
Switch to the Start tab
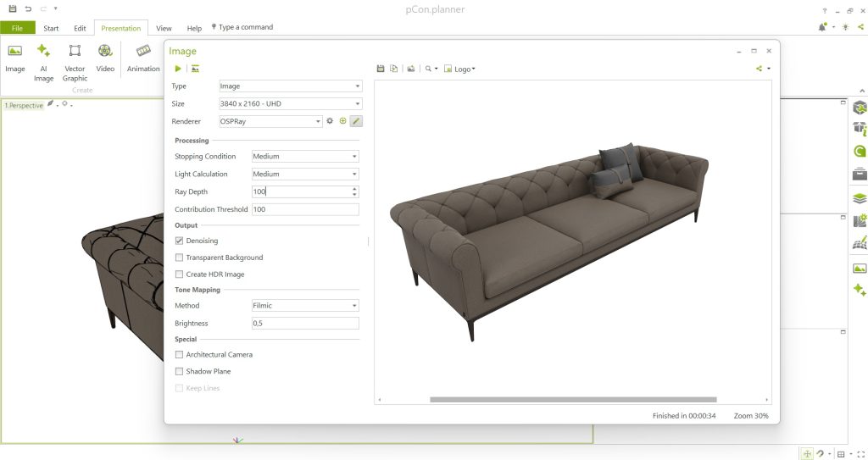(x=51, y=28)
